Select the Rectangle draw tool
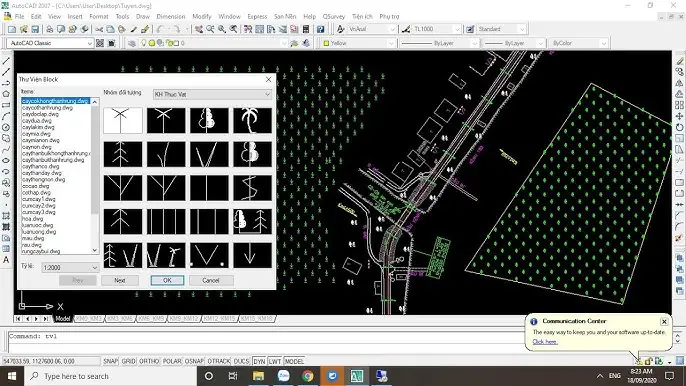 click(6, 105)
